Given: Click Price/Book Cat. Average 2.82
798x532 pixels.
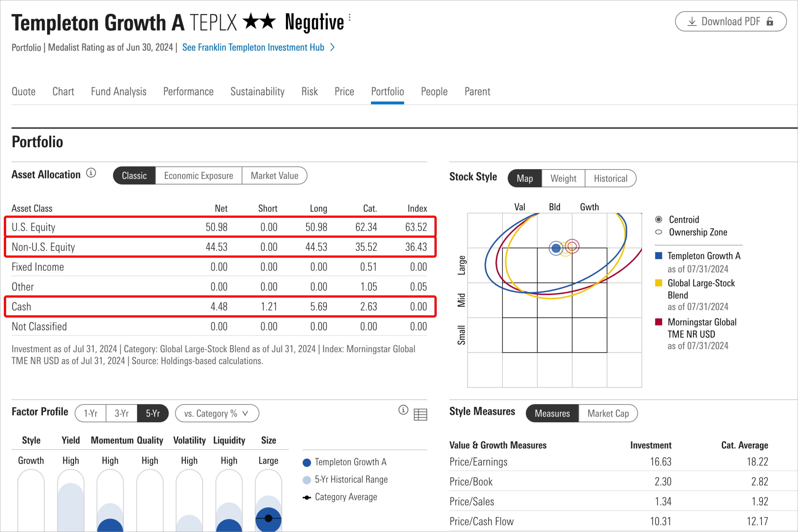Looking at the screenshot, I should point(760,482).
